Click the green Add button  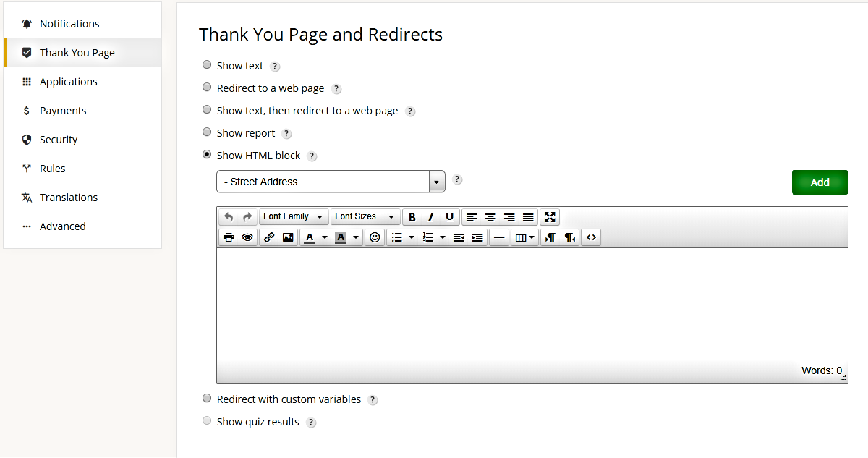820,182
